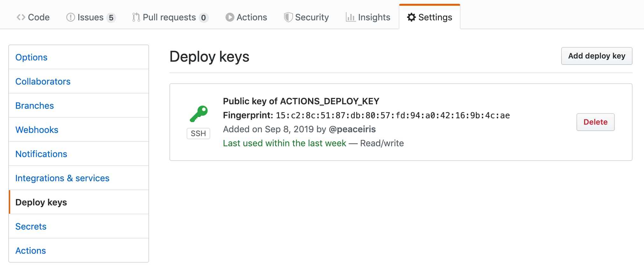
Task: Click the Insights bar graph icon
Action: [x=350, y=17]
